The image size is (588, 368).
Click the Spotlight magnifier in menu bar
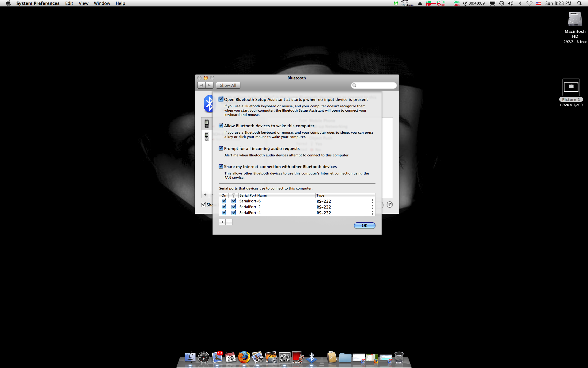coord(579,3)
